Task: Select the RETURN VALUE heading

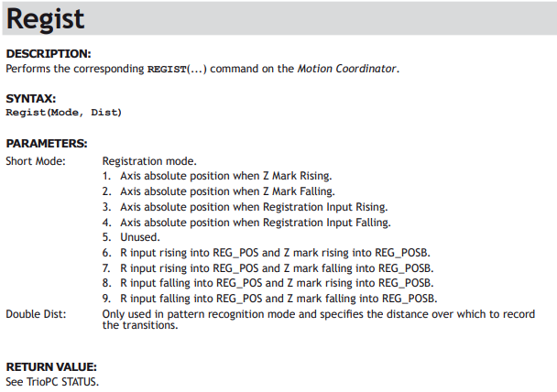Action: [51, 366]
